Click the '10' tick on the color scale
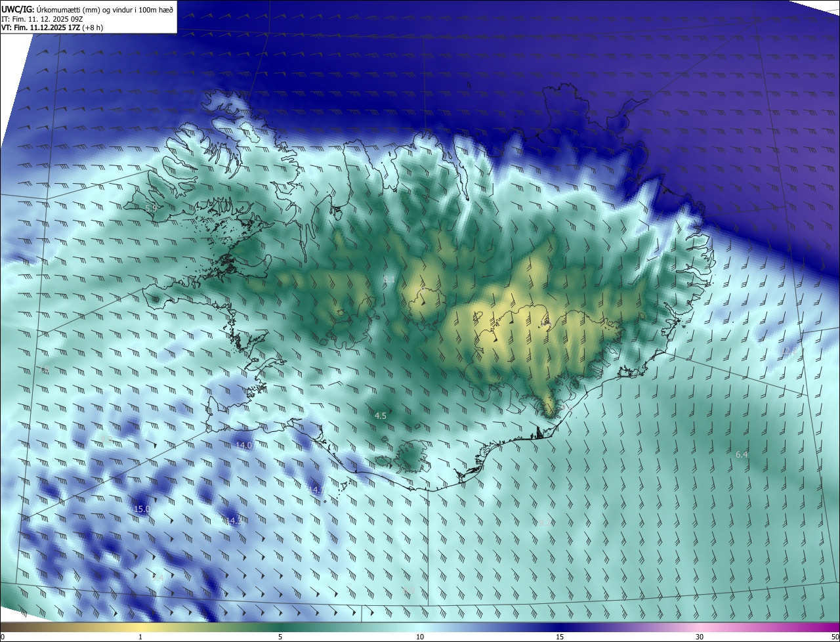The height and width of the screenshot is (642, 840). [420, 637]
